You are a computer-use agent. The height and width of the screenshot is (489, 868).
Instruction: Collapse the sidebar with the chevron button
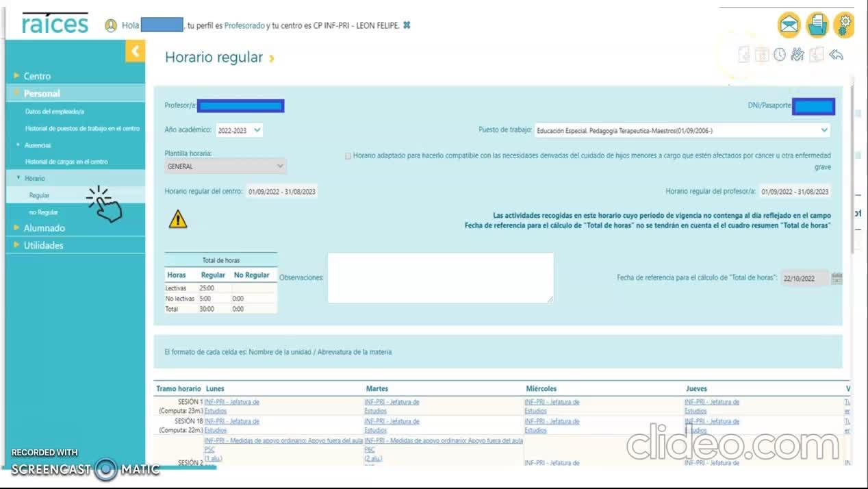click(x=135, y=51)
